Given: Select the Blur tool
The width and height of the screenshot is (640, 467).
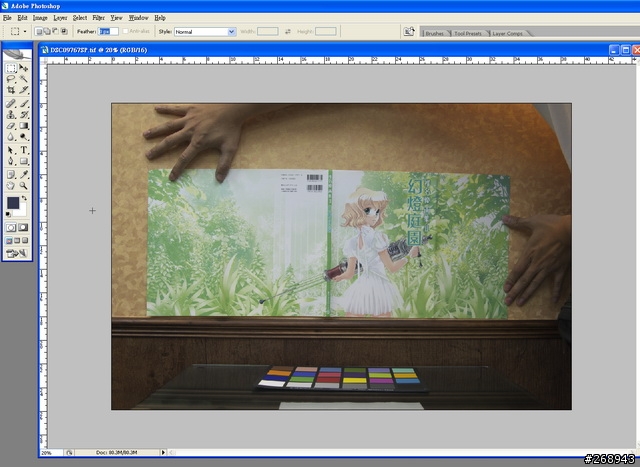Looking at the screenshot, I should tap(11, 137).
